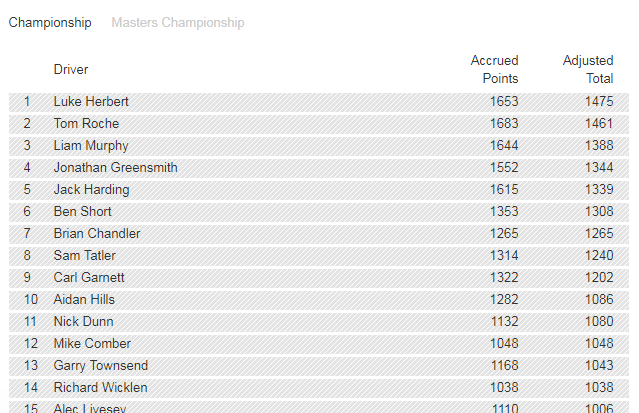Open Jack Harding's entry
The height and width of the screenshot is (413, 639).
pos(91,190)
